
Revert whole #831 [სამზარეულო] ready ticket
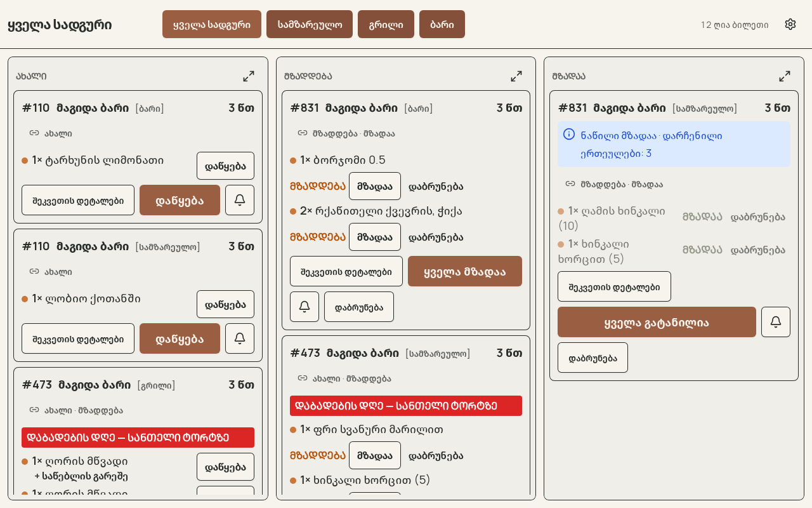click(x=593, y=358)
